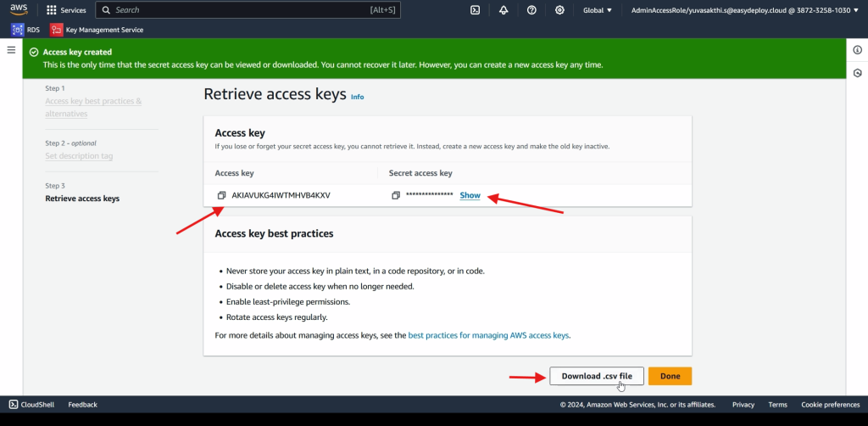Viewport: 868px width, 426px height.
Task: Launch CloudShell from top navigation icon
Action: 476,10
